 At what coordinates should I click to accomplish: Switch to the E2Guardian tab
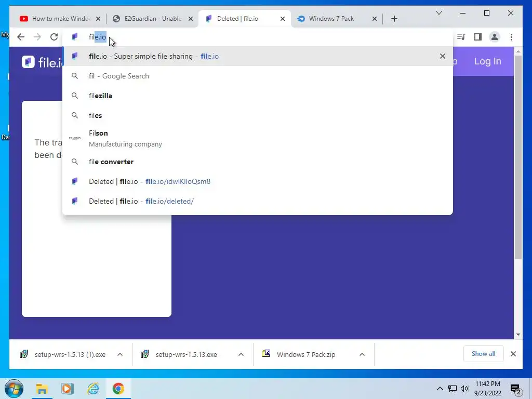[153, 19]
